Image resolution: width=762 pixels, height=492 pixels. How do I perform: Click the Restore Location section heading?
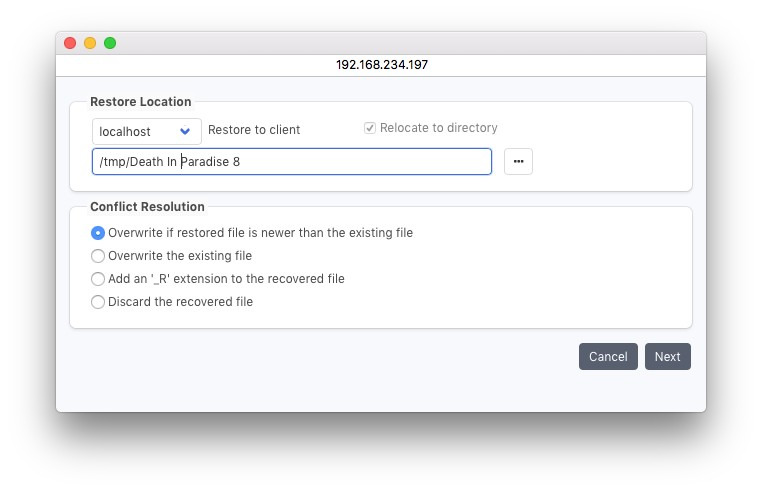click(140, 101)
